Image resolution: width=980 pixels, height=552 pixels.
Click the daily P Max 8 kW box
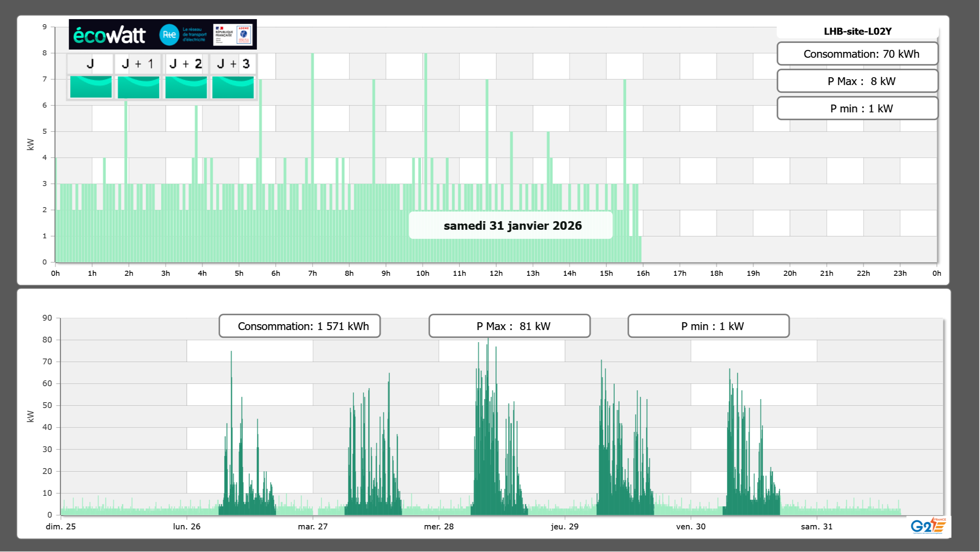pos(857,81)
